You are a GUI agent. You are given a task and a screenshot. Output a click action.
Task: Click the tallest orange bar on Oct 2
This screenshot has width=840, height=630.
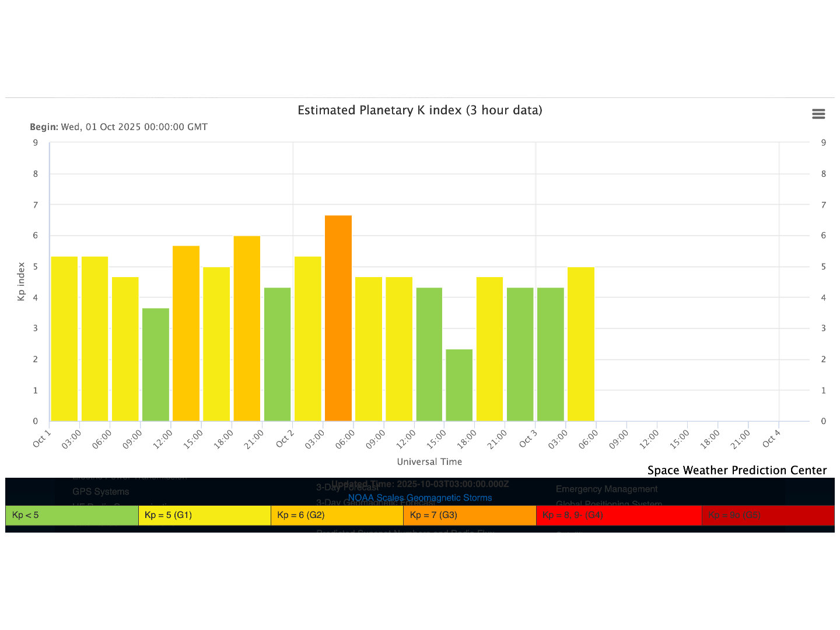[x=338, y=318]
